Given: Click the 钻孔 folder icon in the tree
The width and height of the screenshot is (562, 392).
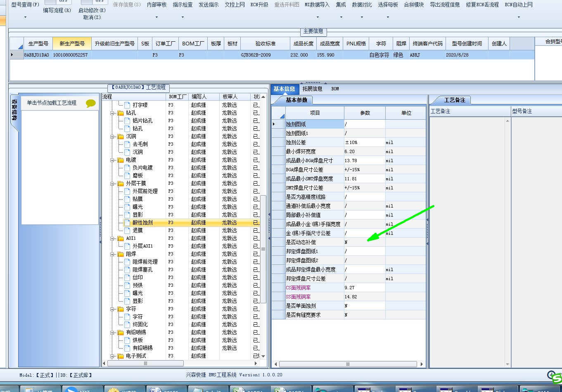Looking at the screenshot, I should (121, 113).
